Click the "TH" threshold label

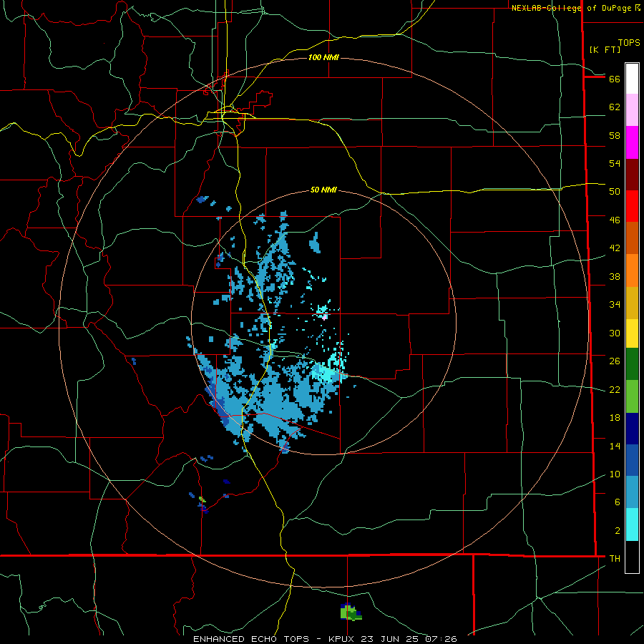[x=615, y=559]
